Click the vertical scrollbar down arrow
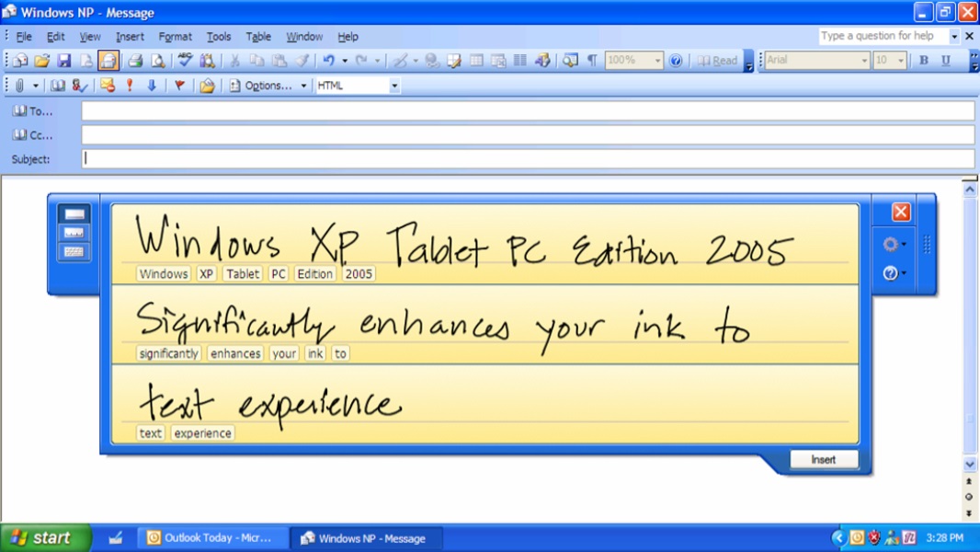The width and height of the screenshot is (980, 552). pos(969,466)
